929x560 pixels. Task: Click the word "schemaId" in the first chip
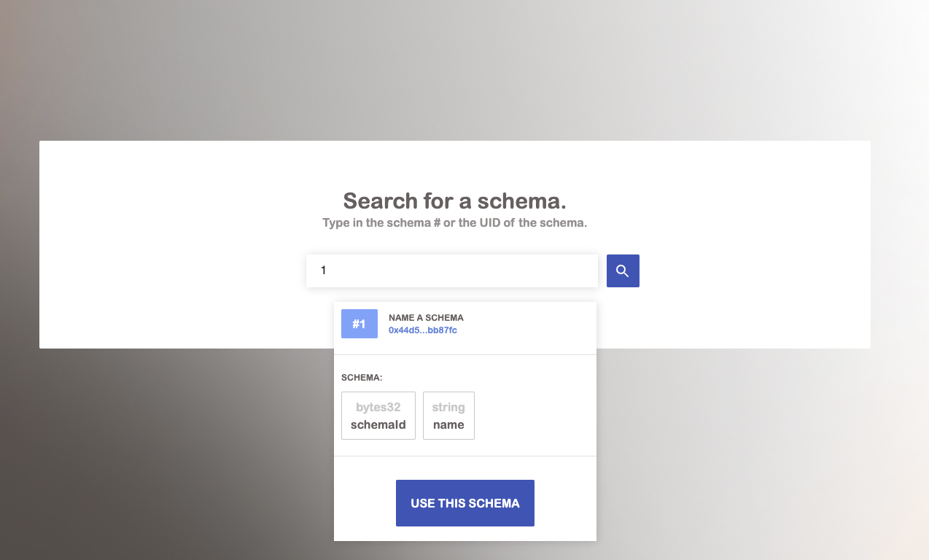(378, 425)
